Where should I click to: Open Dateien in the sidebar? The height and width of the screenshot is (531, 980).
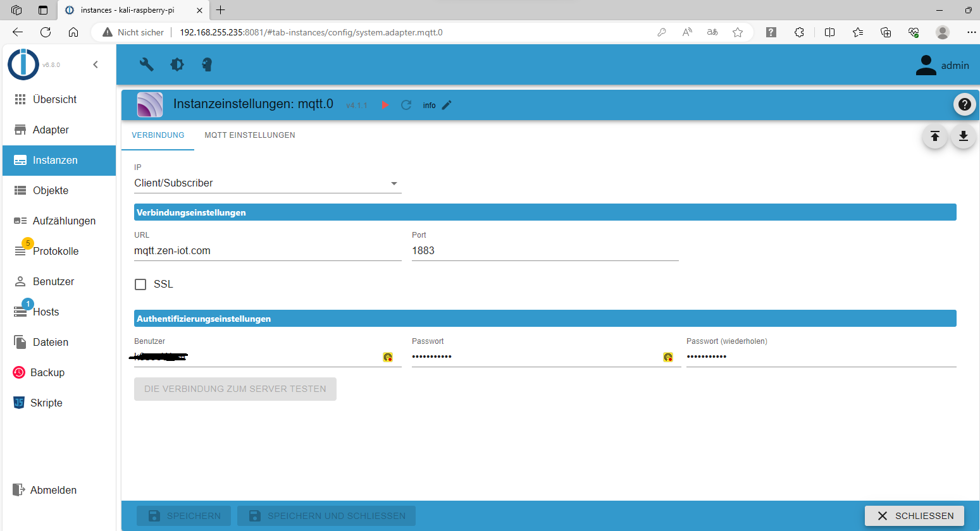click(x=59, y=342)
